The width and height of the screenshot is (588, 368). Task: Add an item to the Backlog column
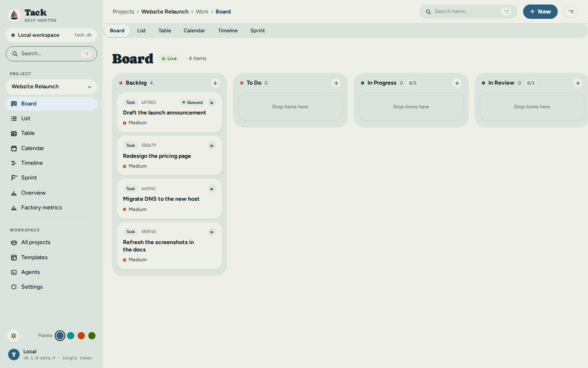coord(215,83)
